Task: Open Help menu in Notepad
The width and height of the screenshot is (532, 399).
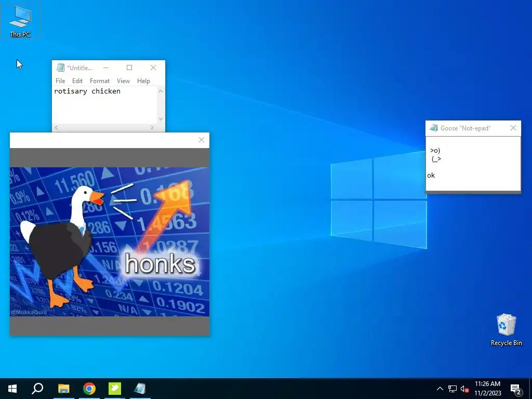Action: [x=143, y=81]
